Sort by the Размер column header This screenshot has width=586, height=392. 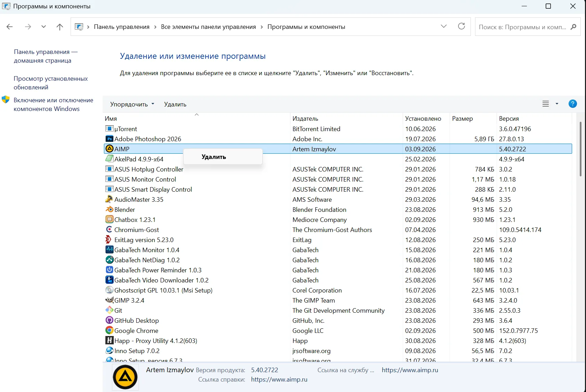click(473, 119)
